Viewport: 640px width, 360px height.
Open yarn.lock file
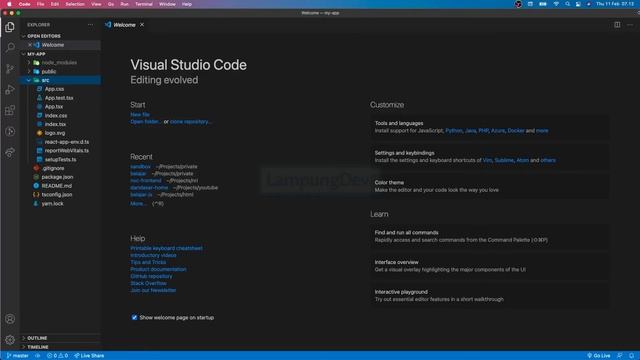coord(52,204)
